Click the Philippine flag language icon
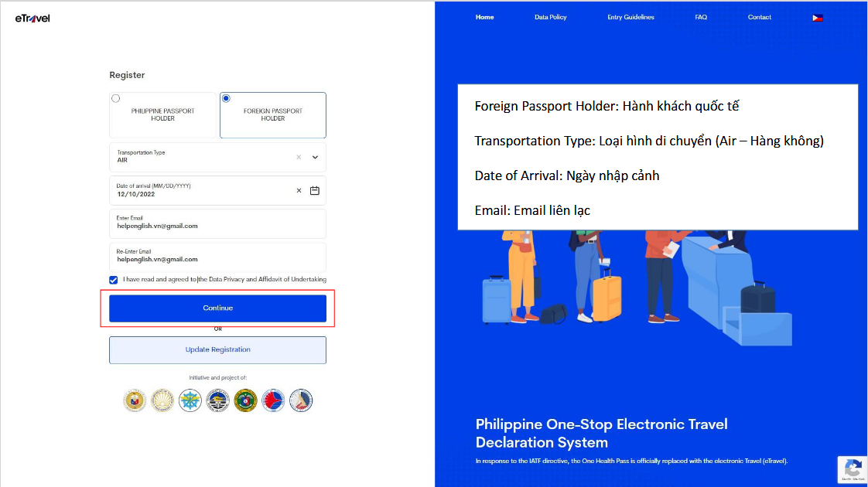 pyautogui.click(x=817, y=17)
